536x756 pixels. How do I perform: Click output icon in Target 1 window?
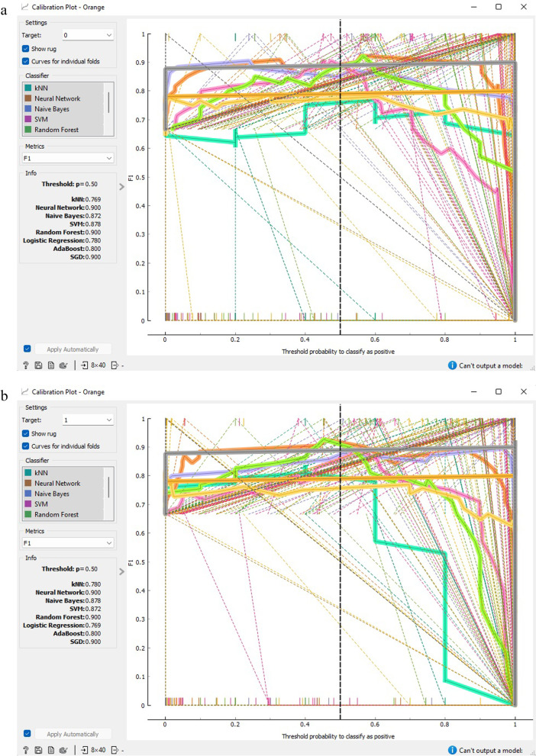click(x=115, y=750)
